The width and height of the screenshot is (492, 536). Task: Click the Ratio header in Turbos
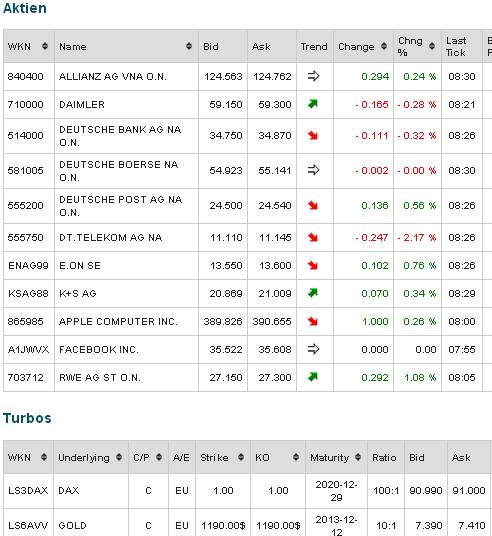click(384, 457)
